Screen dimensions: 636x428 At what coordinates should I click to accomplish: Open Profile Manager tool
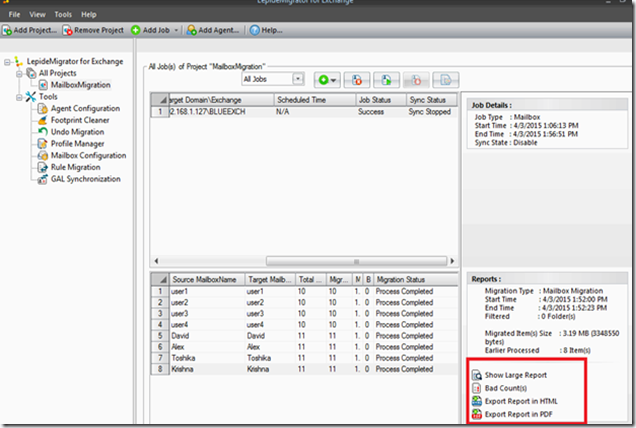77,144
